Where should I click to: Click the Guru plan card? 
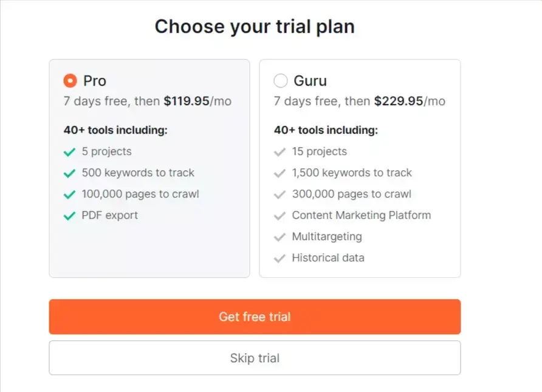pyautogui.click(x=360, y=167)
